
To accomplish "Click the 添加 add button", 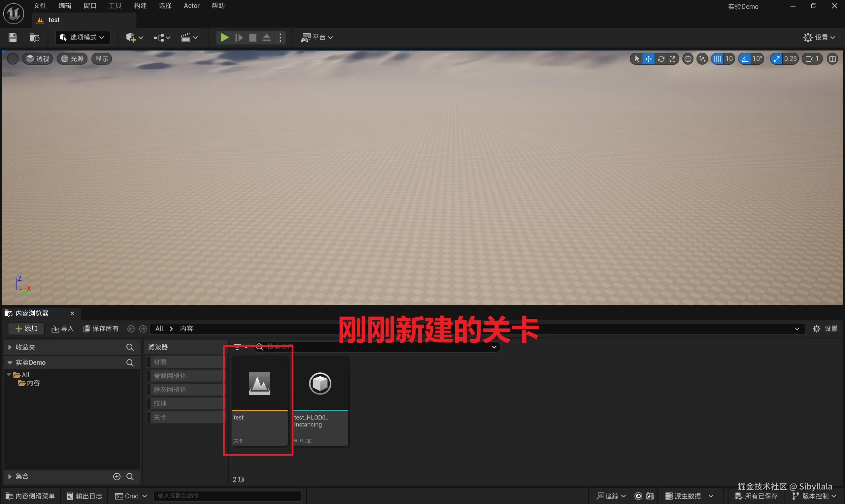I will (26, 329).
